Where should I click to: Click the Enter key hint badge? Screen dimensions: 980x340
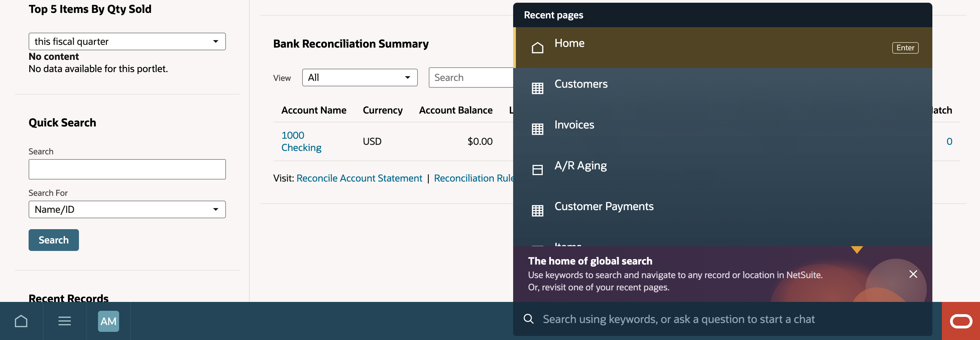pyautogui.click(x=905, y=48)
